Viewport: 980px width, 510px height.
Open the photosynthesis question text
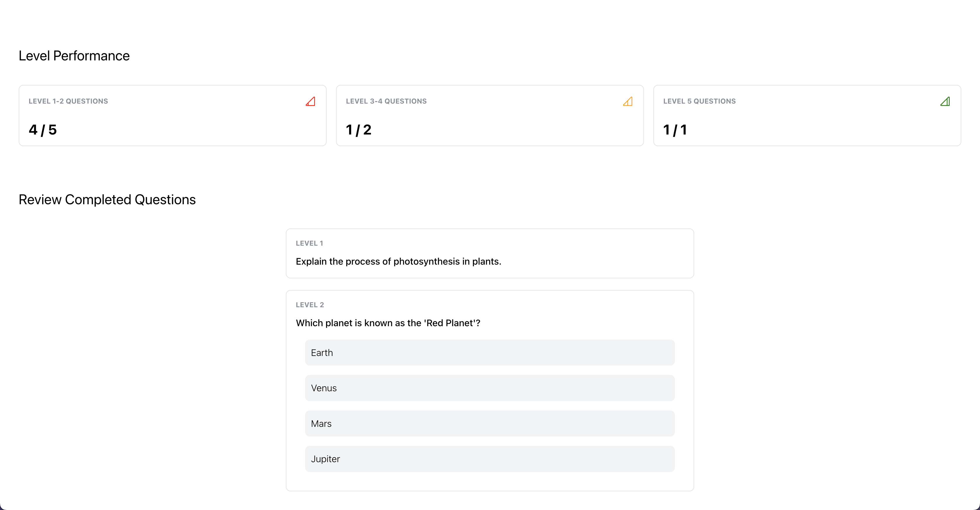398,261
